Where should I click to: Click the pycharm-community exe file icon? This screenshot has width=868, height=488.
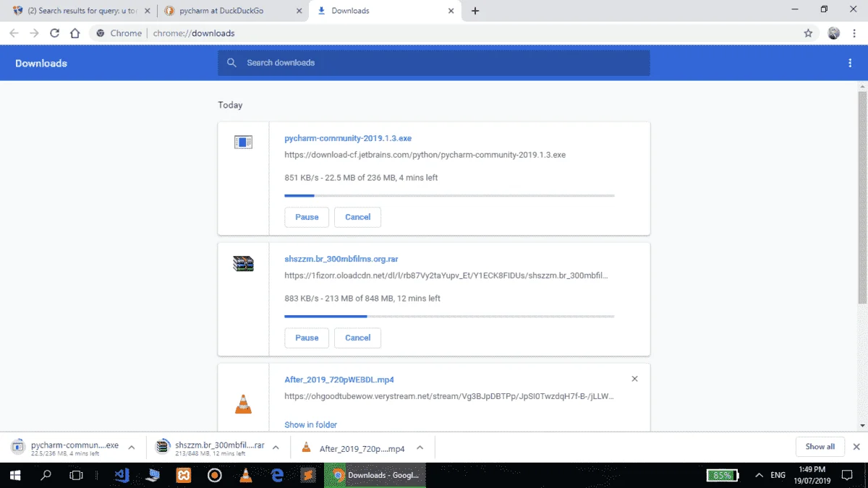243,142
